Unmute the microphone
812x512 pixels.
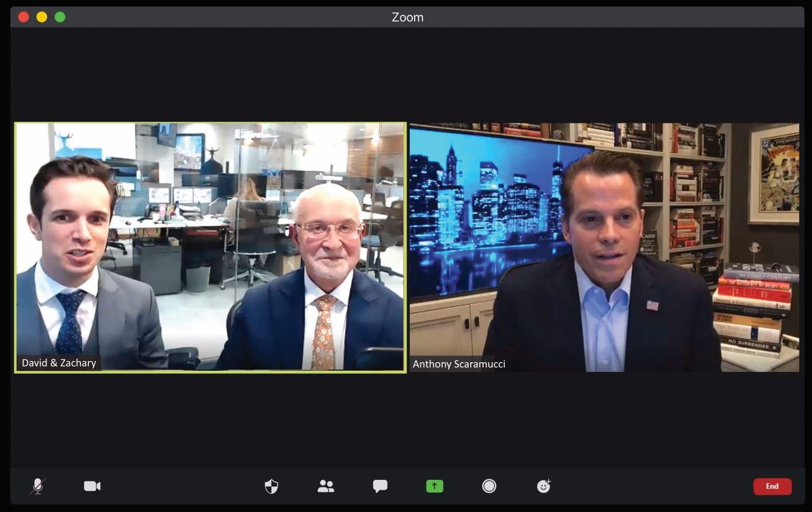(38, 486)
